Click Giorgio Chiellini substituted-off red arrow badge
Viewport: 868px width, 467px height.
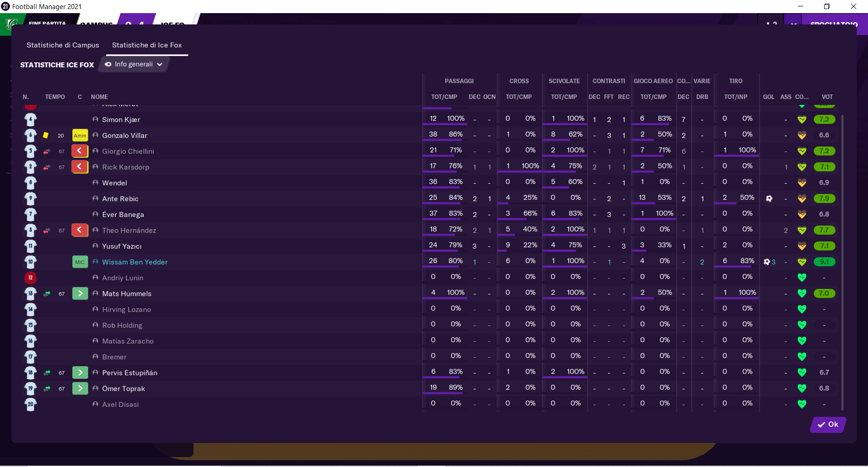tap(80, 151)
